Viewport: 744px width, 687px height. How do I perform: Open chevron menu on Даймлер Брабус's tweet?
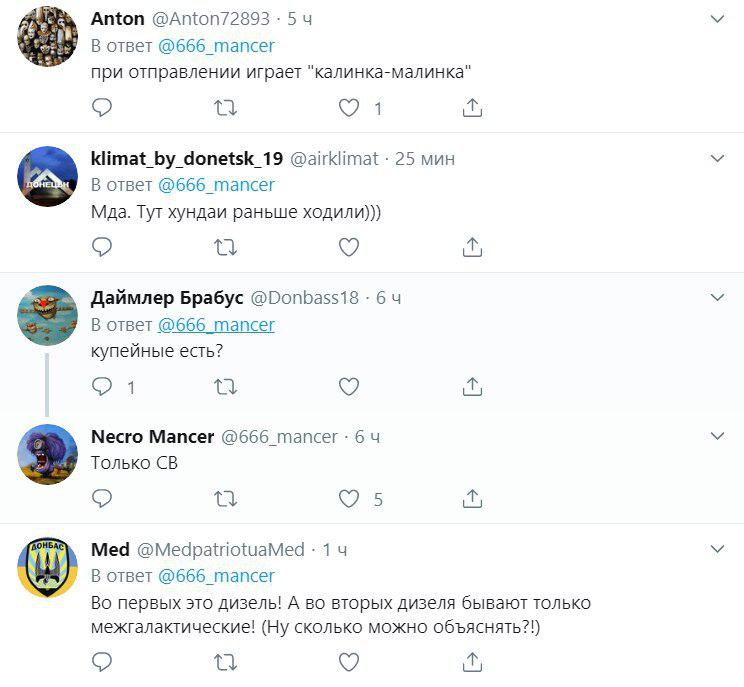[x=717, y=298]
